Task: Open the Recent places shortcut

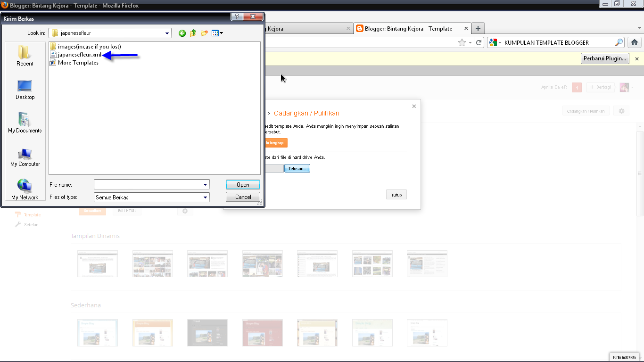Action: pyautogui.click(x=25, y=56)
